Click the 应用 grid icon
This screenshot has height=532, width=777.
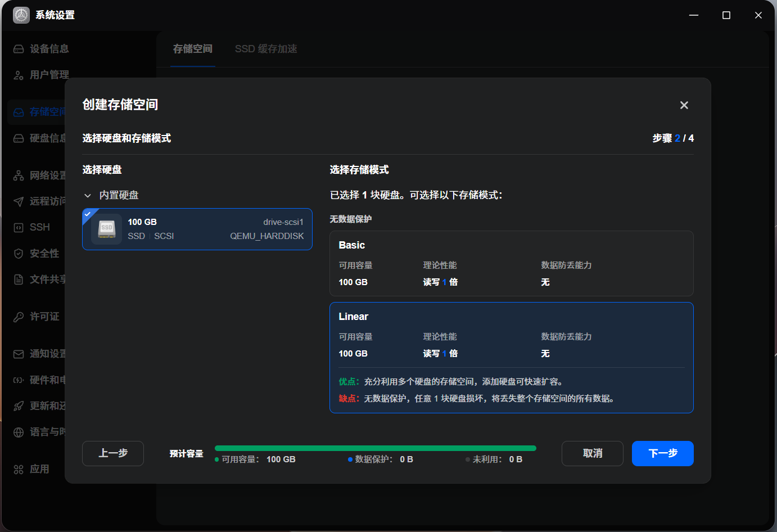coord(19,469)
